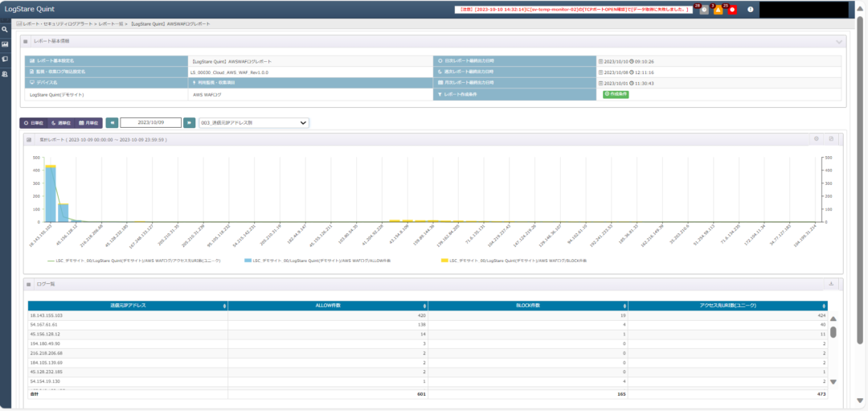Click the icon beside 集計レポート panel title
Image resolution: width=868 pixels, height=411 pixels.
point(29,140)
